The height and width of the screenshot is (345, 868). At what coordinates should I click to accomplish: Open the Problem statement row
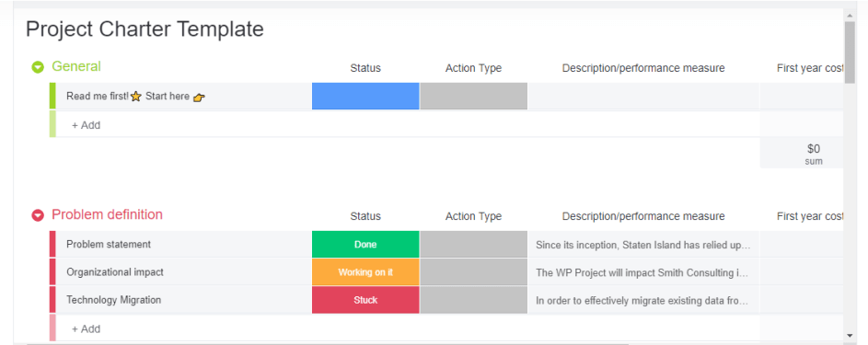184,245
